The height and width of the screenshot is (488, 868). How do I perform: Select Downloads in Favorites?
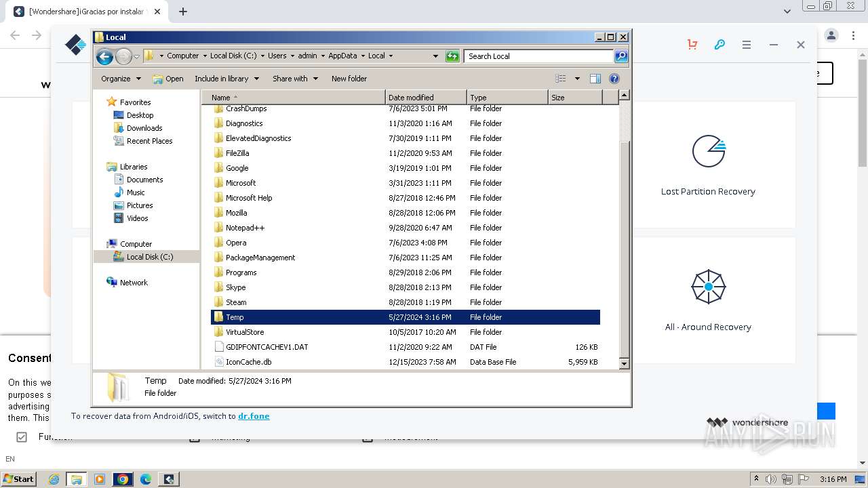[144, 128]
